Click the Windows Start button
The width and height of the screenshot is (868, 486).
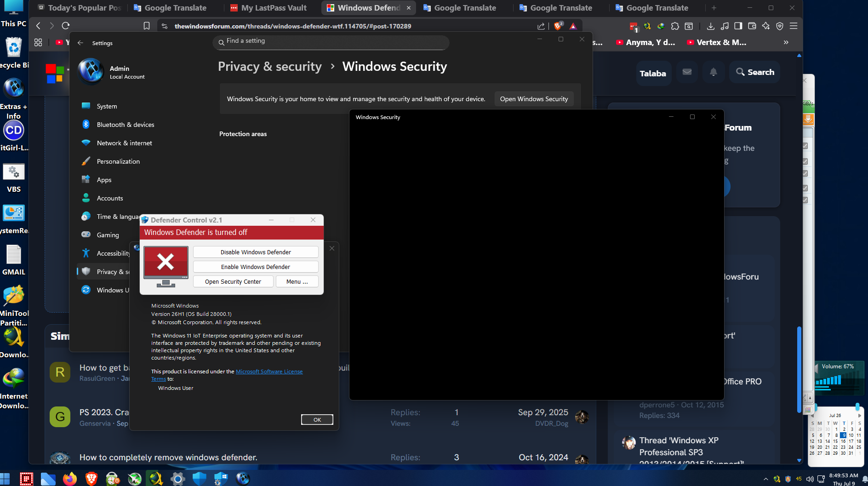(x=5, y=479)
